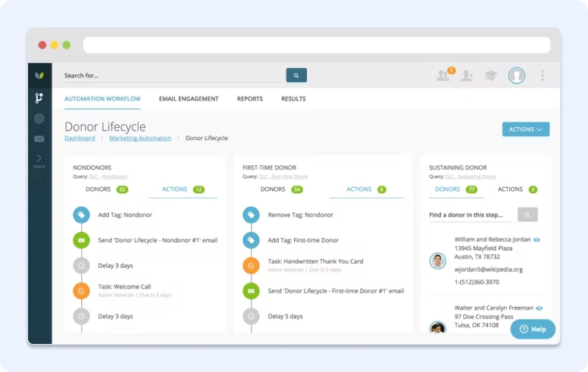This screenshot has width=588, height=372.
Task: Open the user profile avatar
Action: pos(517,76)
